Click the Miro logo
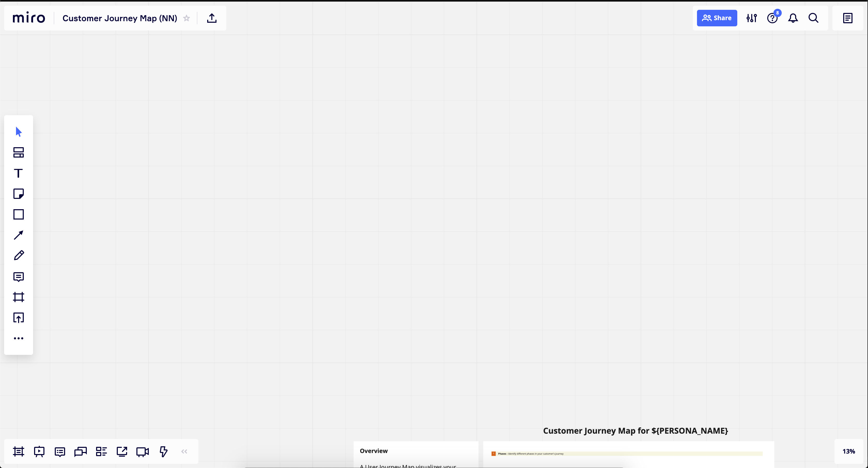The width and height of the screenshot is (868, 468). tap(29, 18)
